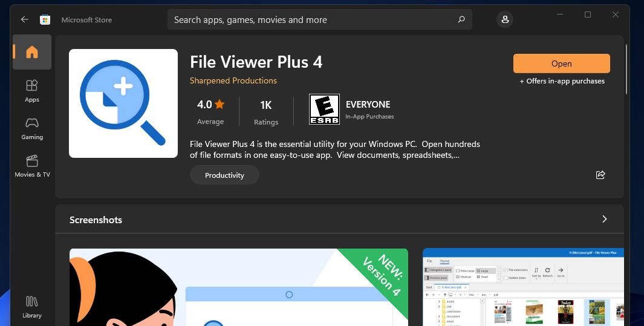Viewport: 644px width, 326px height.
Task: Open Sharpened Productions publisher link
Action: [x=233, y=80]
